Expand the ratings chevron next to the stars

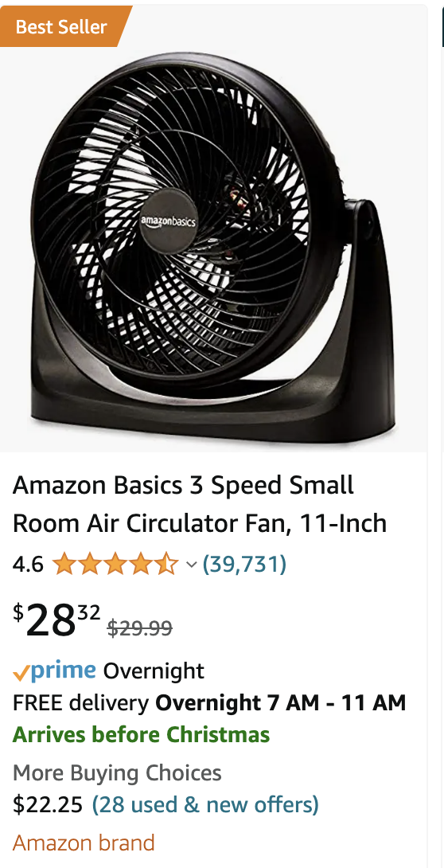[191, 565]
